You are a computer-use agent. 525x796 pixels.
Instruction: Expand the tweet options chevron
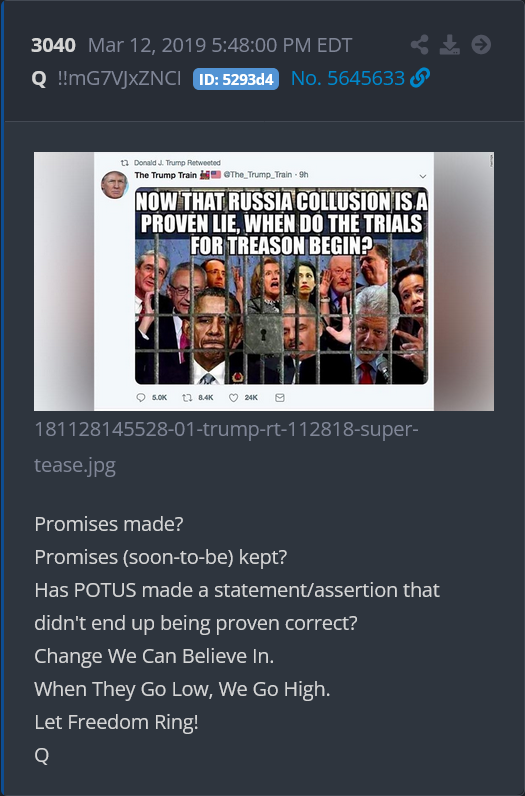[422, 176]
